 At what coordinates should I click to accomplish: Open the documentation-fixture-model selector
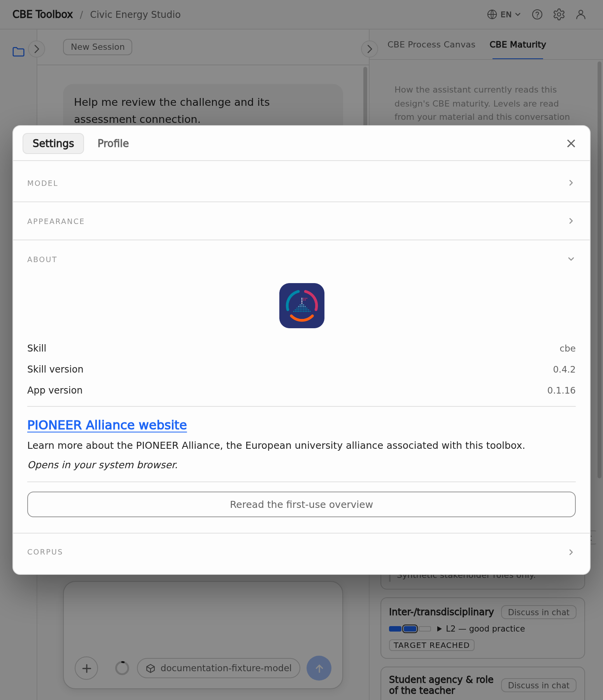pyautogui.click(x=219, y=668)
